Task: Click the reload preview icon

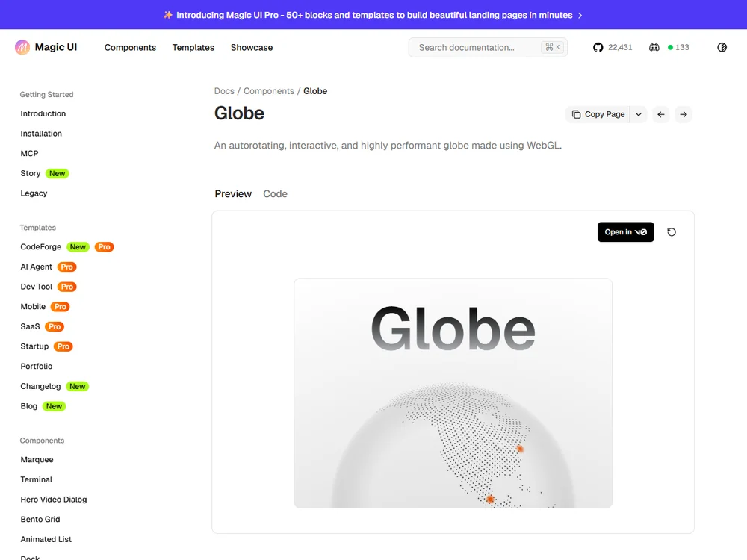Action: point(672,232)
